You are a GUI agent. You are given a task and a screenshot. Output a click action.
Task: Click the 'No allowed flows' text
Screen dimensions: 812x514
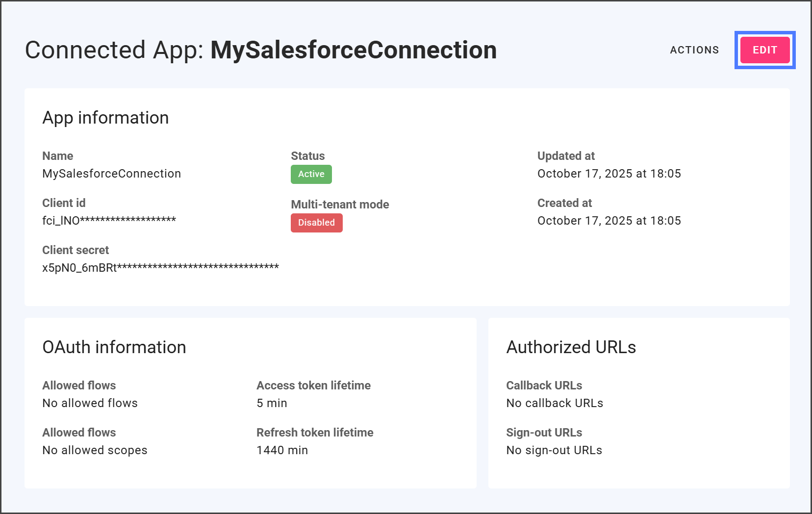point(90,403)
